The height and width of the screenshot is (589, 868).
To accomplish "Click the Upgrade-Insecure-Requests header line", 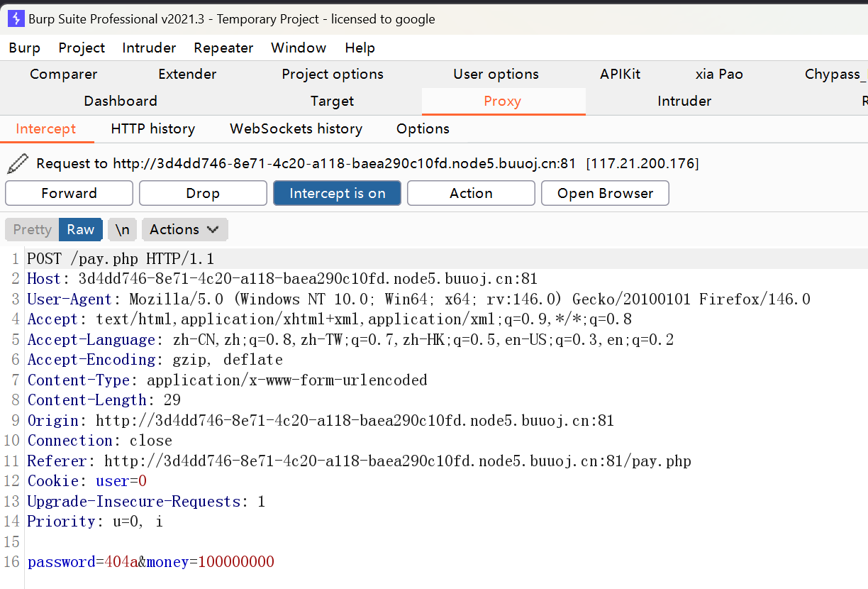I will (x=146, y=501).
